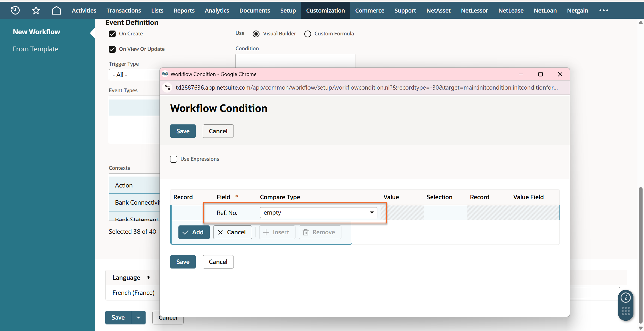Click the help info circle icon
644x331 pixels.
[625, 298]
